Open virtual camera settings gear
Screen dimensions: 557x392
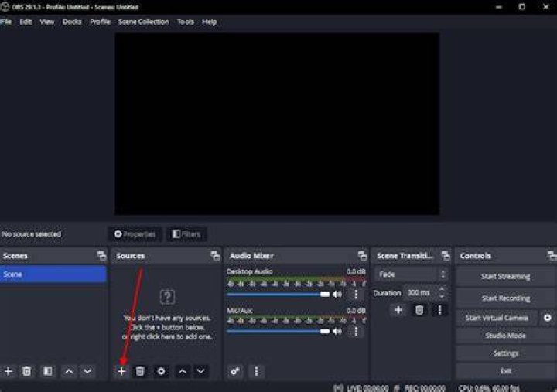pyautogui.click(x=548, y=318)
